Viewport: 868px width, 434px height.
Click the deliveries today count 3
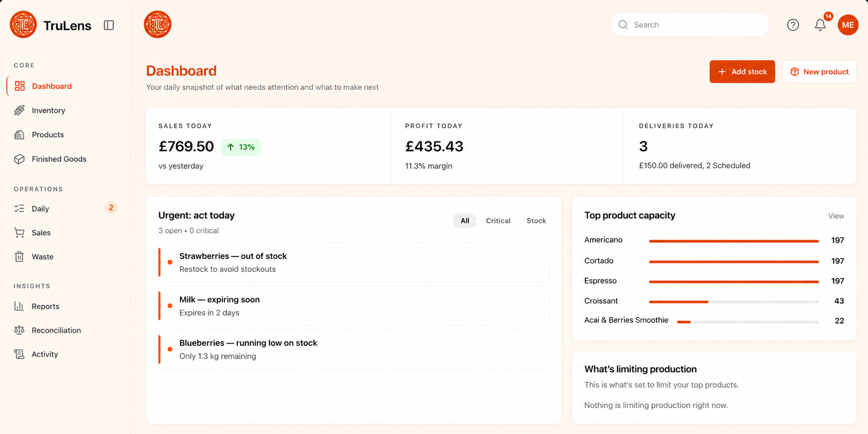643,146
